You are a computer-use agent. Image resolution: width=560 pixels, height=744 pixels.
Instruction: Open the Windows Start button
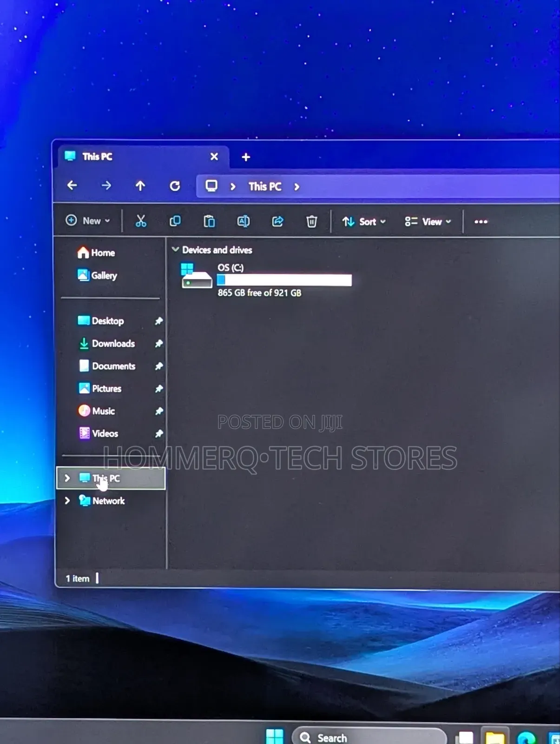[x=274, y=737]
